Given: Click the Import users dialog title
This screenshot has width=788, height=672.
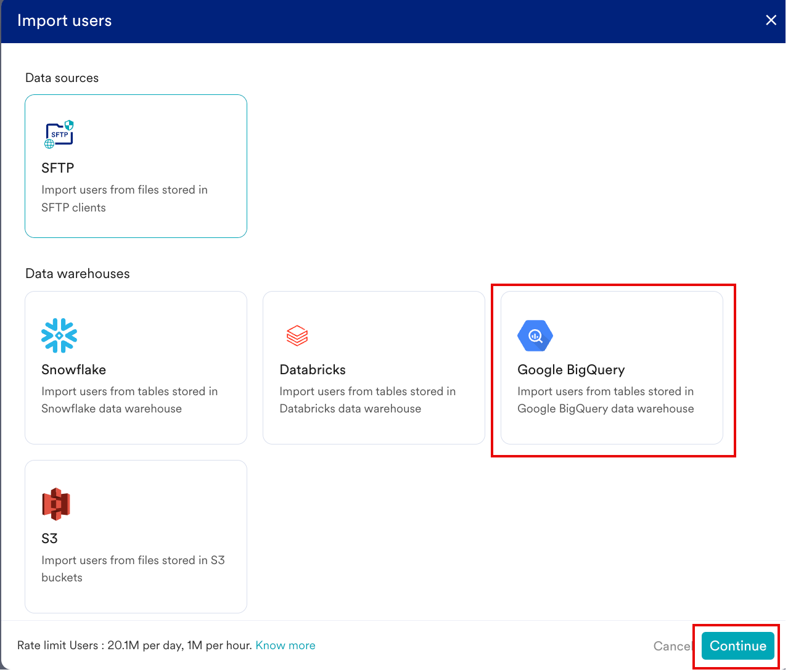Looking at the screenshot, I should pos(65,21).
